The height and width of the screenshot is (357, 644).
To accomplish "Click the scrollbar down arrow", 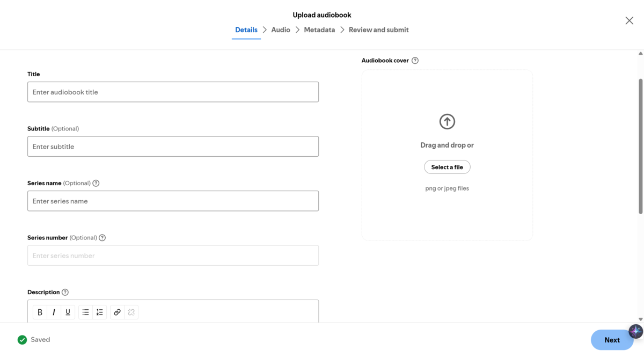I will (640, 319).
